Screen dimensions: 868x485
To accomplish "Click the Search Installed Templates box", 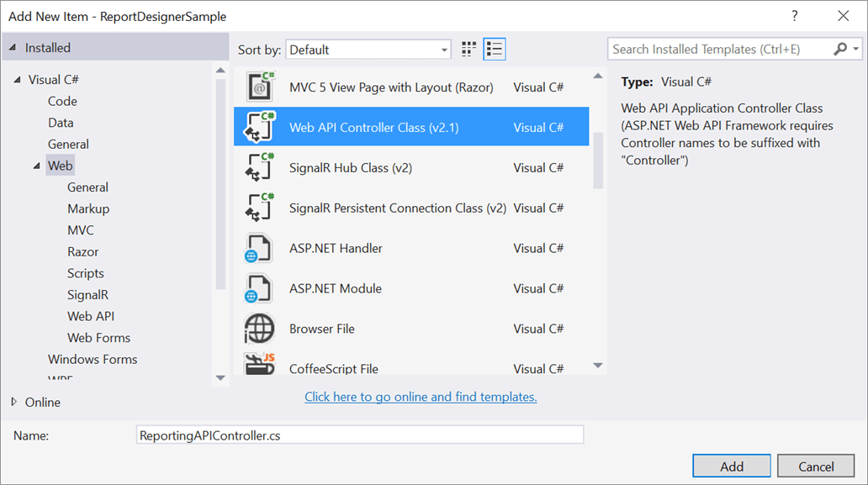I will [x=720, y=50].
